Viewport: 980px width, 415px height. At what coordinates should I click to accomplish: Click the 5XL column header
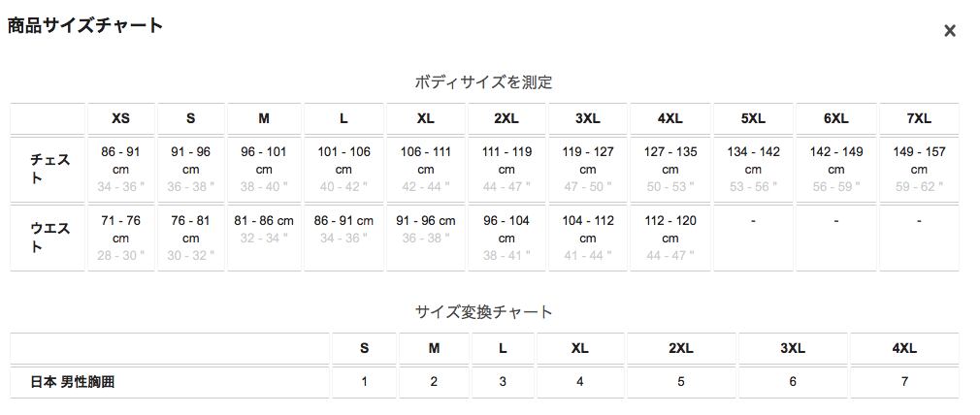click(x=753, y=118)
